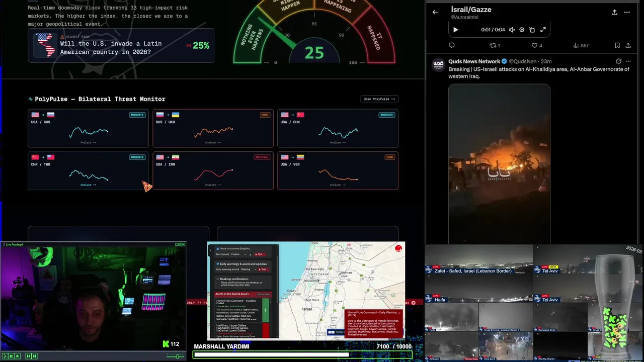Screen dimensions: 644x362
Task: Click Analyze on the CHN / TWN card
Action: pyautogui.click(x=88, y=185)
